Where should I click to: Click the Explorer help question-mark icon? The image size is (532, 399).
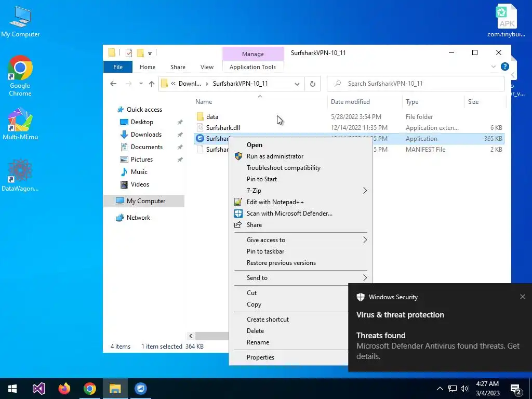pyautogui.click(x=505, y=66)
